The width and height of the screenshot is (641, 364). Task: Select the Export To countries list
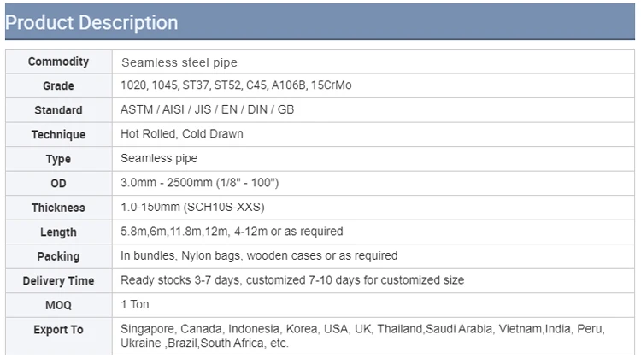pyautogui.click(x=362, y=336)
